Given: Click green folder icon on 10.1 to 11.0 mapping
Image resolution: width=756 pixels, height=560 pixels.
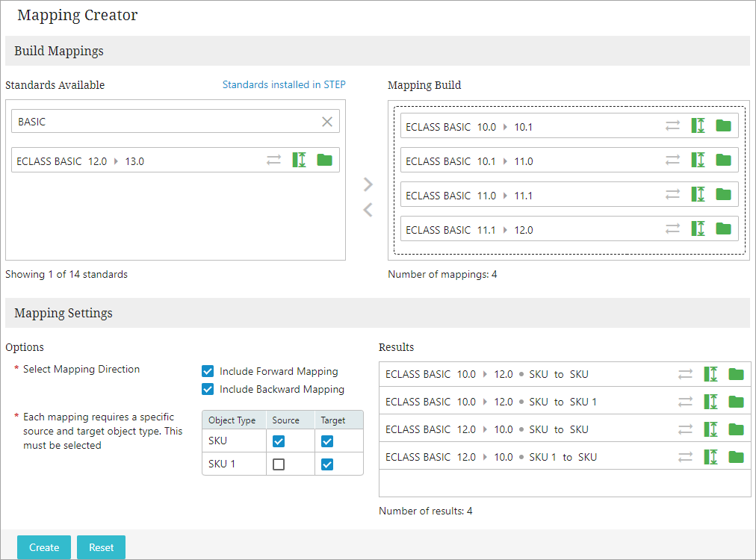Looking at the screenshot, I should point(724,160).
